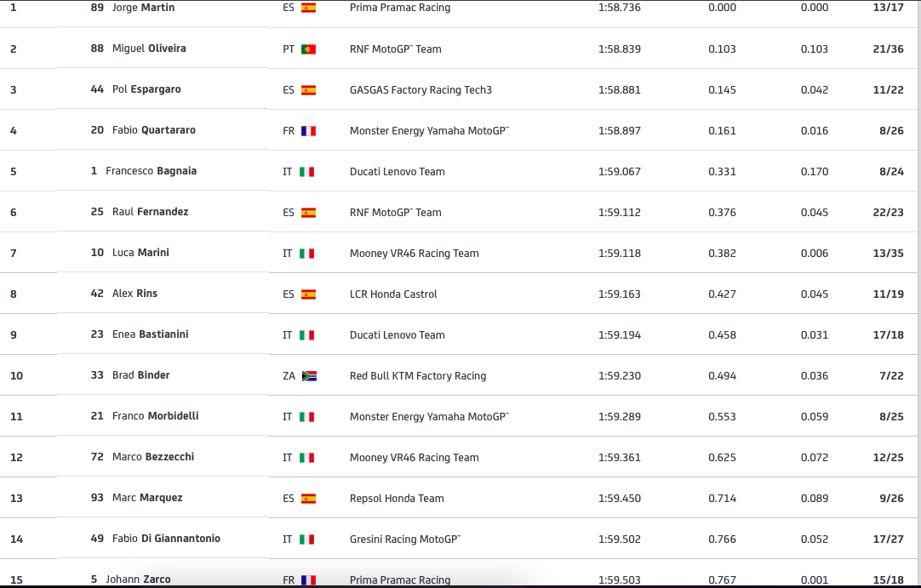Screen dimensions: 921x588
Task: Click the Italian flag in Enea Bastianini's row
Action: (x=307, y=335)
